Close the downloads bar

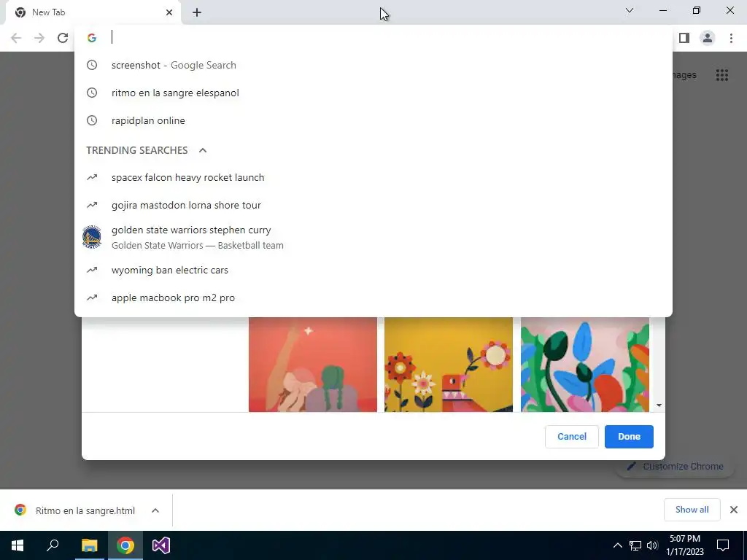(x=734, y=510)
